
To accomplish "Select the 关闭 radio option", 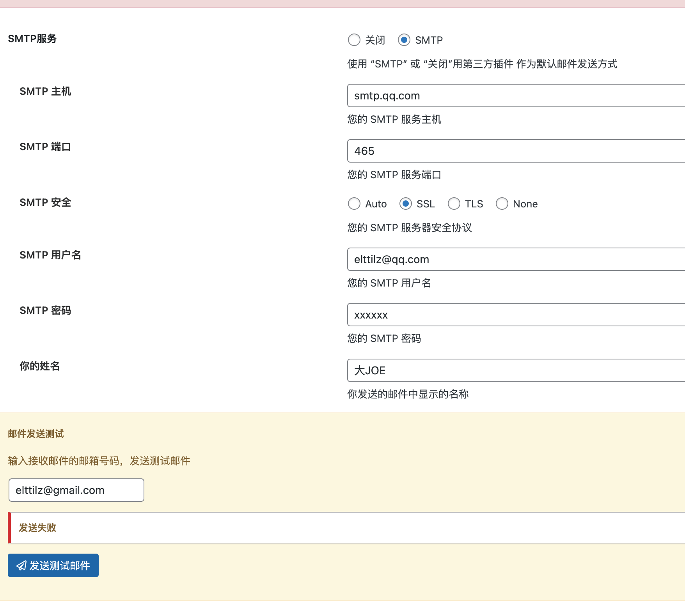I will (x=354, y=40).
